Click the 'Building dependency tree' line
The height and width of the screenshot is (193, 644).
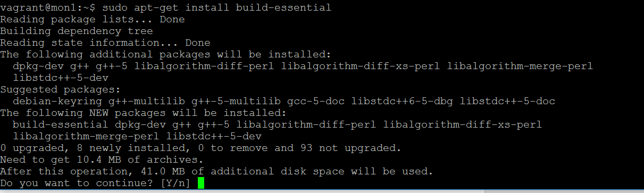[x=77, y=31]
